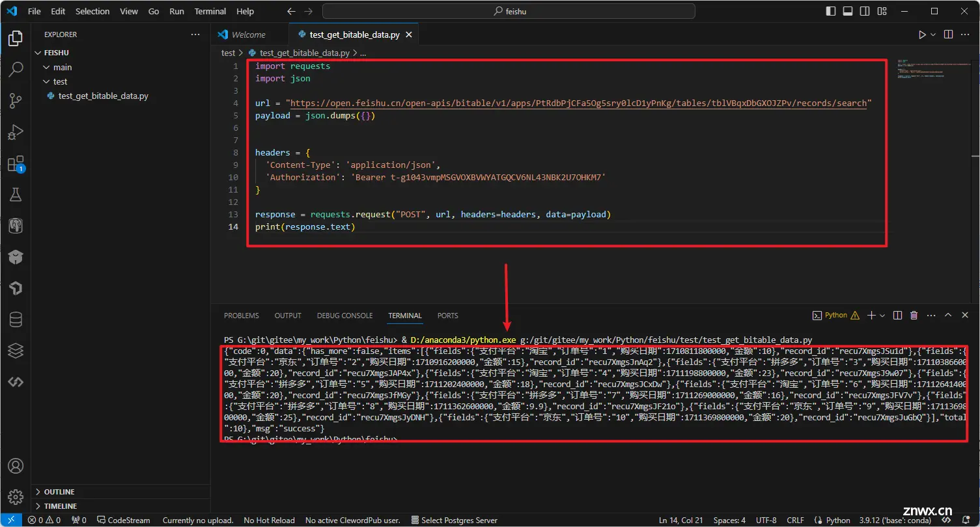Viewport: 980px width, 527px height.
Task: Open the terminal panel More Actions ellipsis
Action: (931, 315)
